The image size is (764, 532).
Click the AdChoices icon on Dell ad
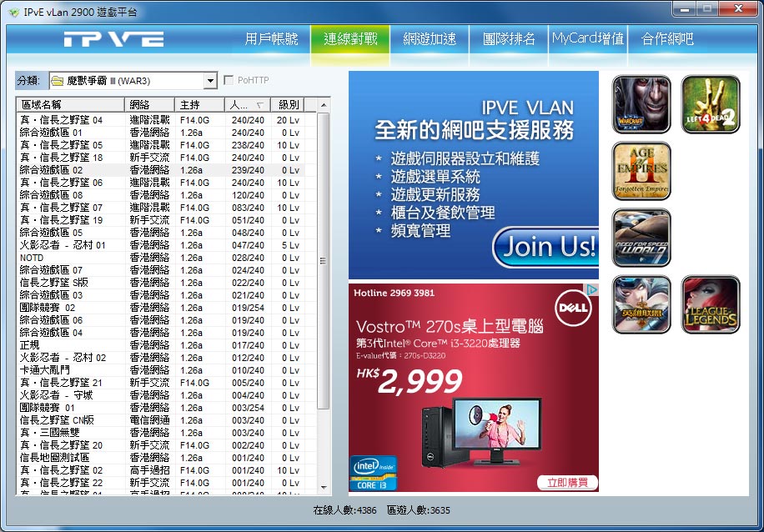click(592, 290)
